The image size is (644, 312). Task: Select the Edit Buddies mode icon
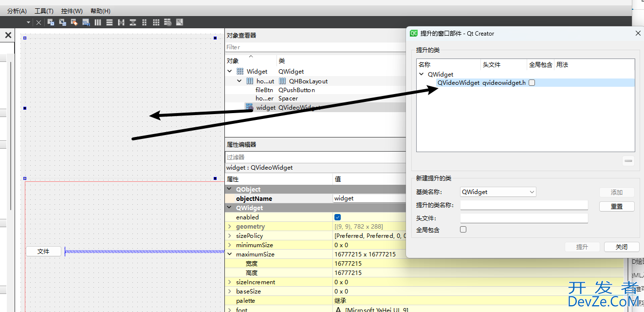coord(74,22)
